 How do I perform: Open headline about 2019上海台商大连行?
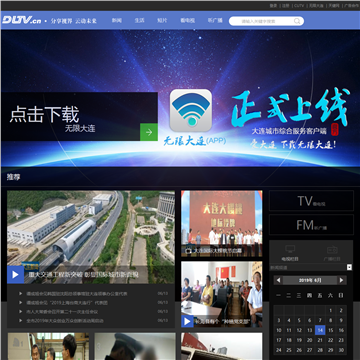pyautogui.click(x=67, y=303)
